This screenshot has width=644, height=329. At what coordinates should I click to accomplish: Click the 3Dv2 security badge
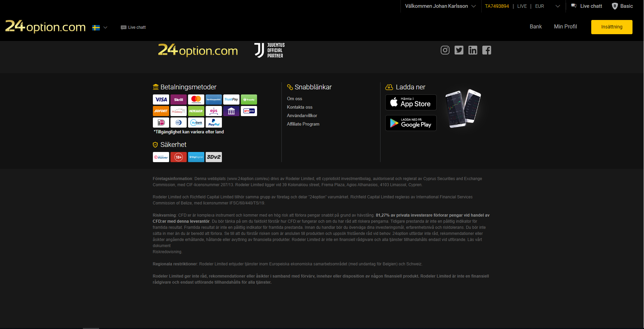pos(214,157)
